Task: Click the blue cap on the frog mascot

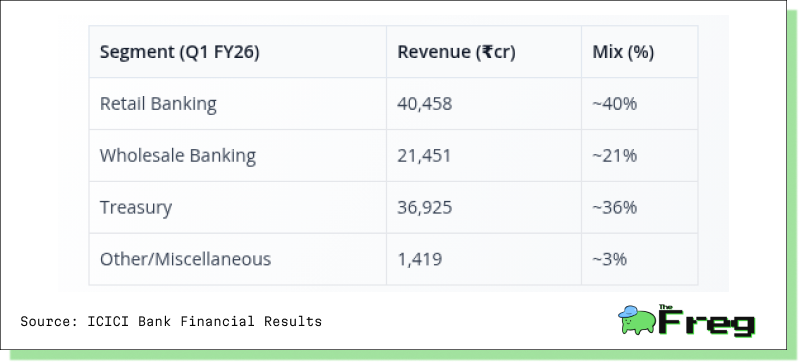Action: (x=628, y=312)
